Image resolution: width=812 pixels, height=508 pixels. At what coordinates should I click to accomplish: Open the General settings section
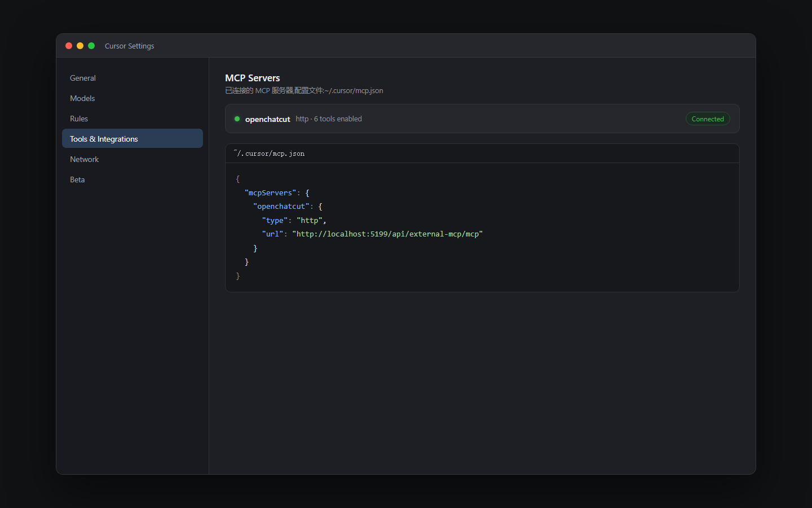tap(133, 78)
